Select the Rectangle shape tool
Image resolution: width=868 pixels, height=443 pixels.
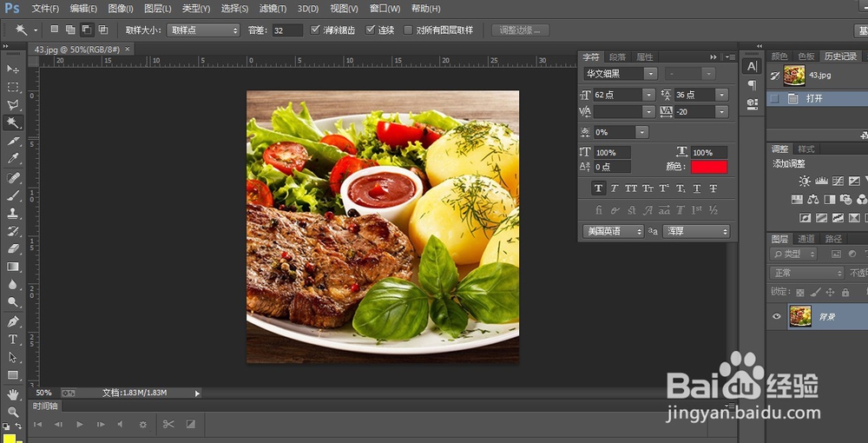click(13, 375)
